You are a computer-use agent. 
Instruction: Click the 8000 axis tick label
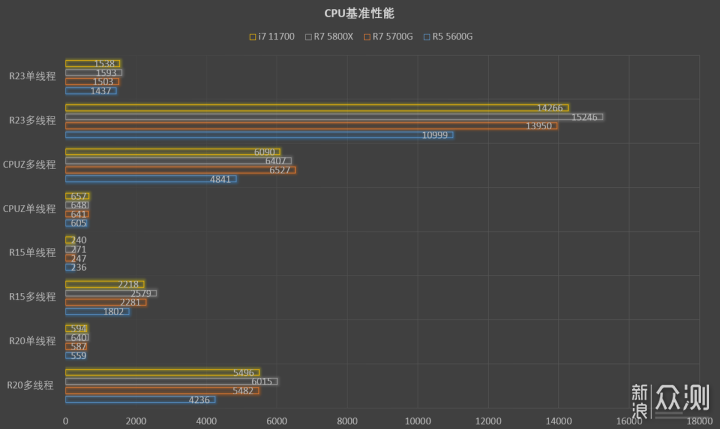347,421
